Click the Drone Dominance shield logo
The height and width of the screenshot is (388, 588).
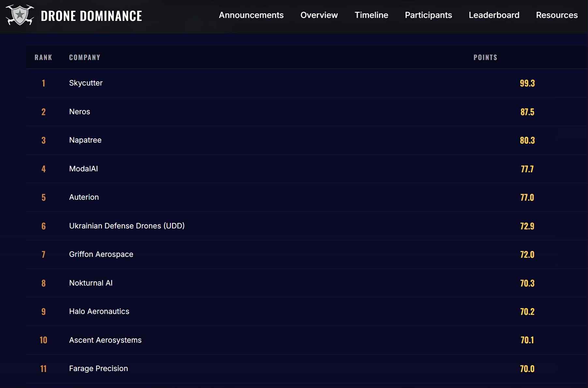coord(20,15)
